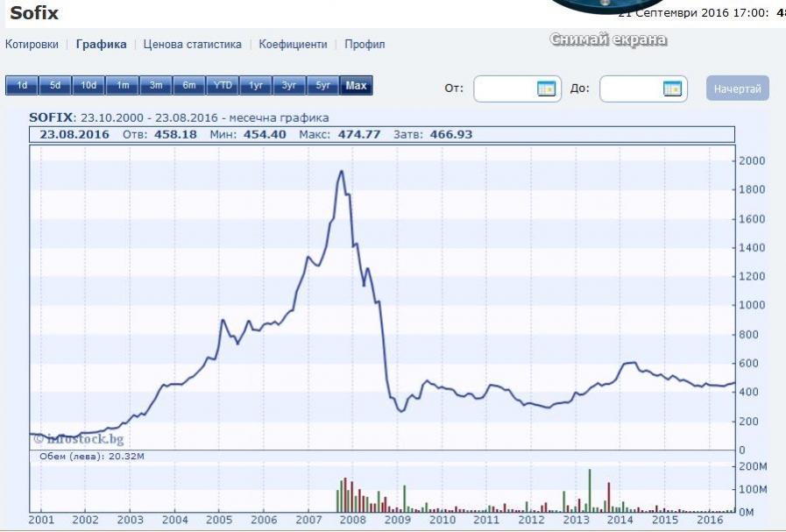The image size is (786, 532).
Task: Click the 2000 value on price axis
Action: pos(753,161)
